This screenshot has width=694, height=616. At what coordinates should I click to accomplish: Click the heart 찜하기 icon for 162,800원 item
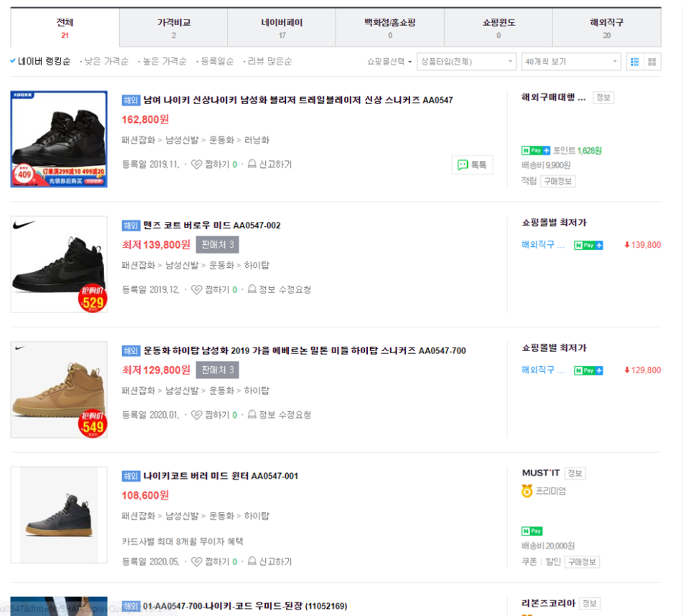196,164
